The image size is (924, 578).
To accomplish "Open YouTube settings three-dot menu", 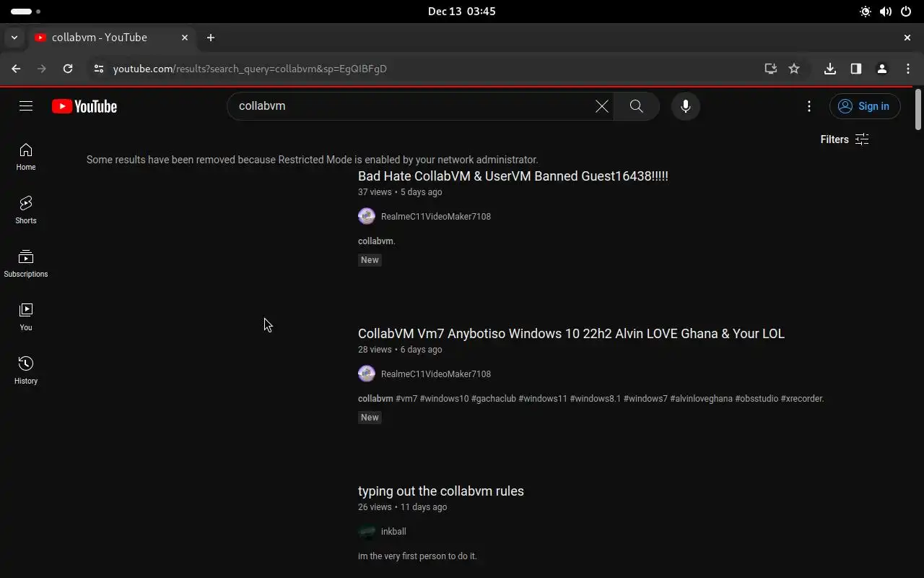I will point(809,106).
